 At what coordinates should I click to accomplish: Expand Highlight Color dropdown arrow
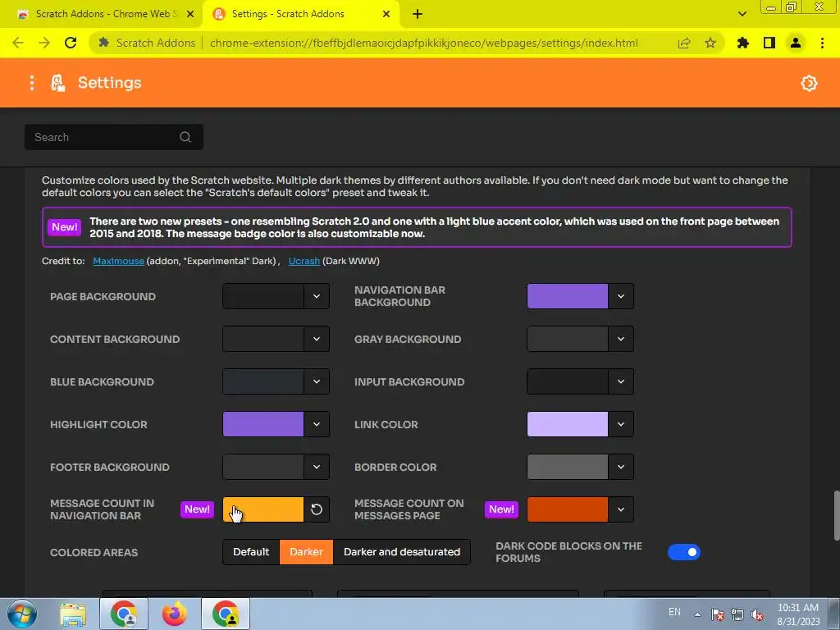[x=317, y=424]
